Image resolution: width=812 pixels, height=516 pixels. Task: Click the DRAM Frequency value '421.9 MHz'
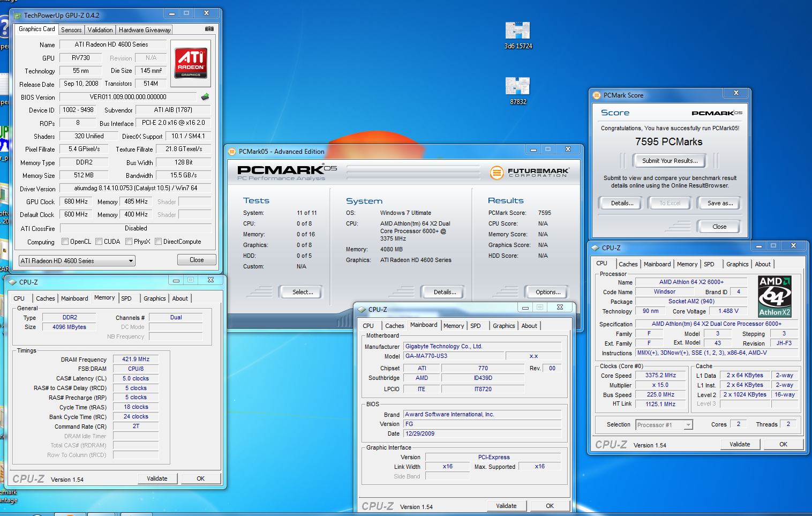point(136,359)
